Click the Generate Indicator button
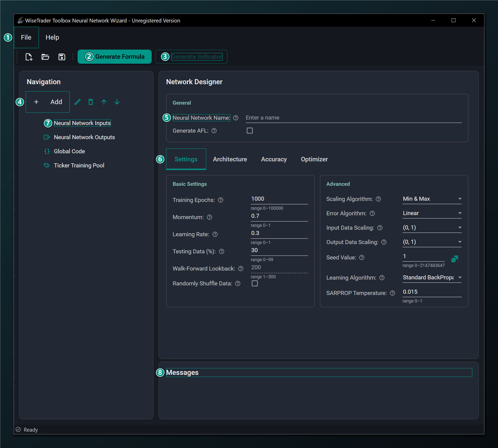This screenshot has height=448, width=498. coord(191,57)
